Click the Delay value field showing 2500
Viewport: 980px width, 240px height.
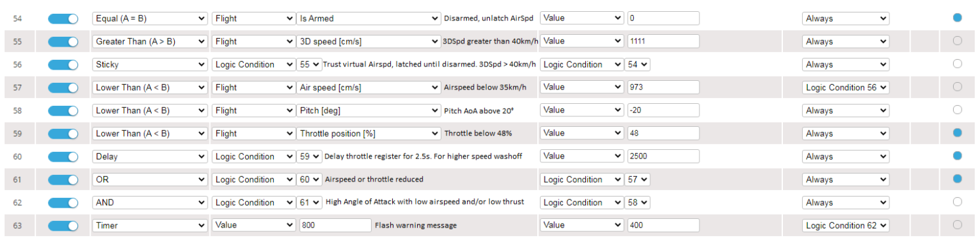[x=663, y=156]
